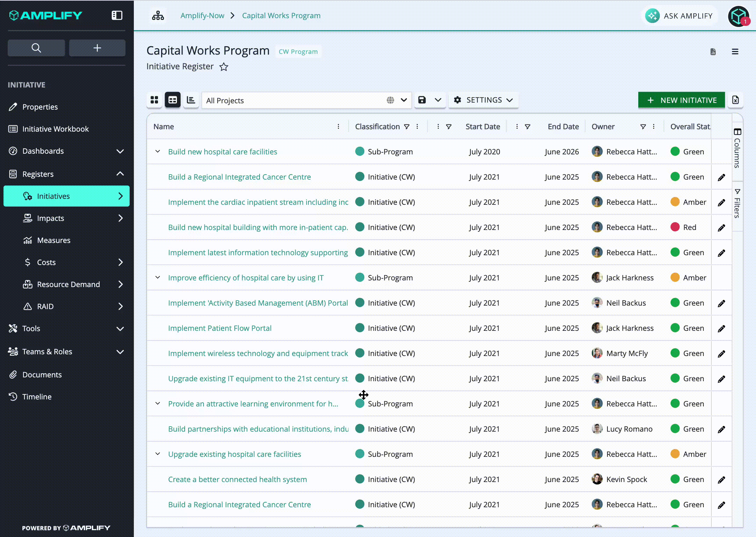Collapse Build new hospital care facilities row
Image resolution: width=756 pixels, height=537 pixels.
coord(158,152)
